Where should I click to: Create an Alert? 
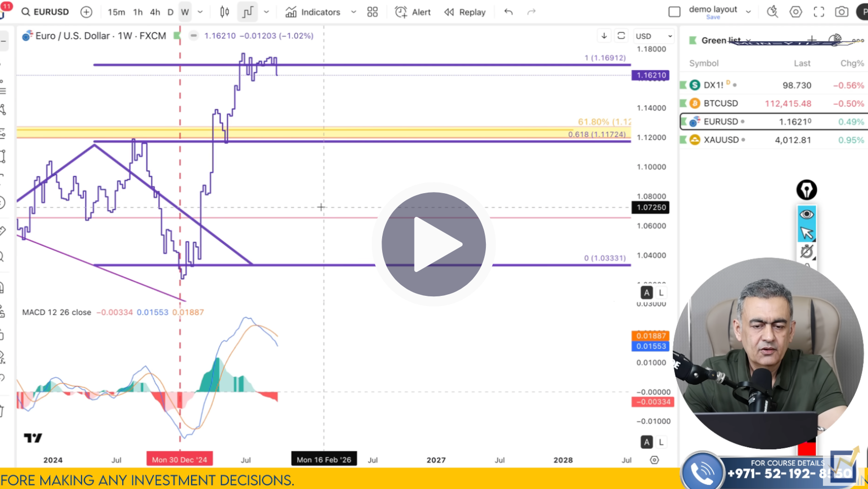pyautogui.click(x=413, y=12)
